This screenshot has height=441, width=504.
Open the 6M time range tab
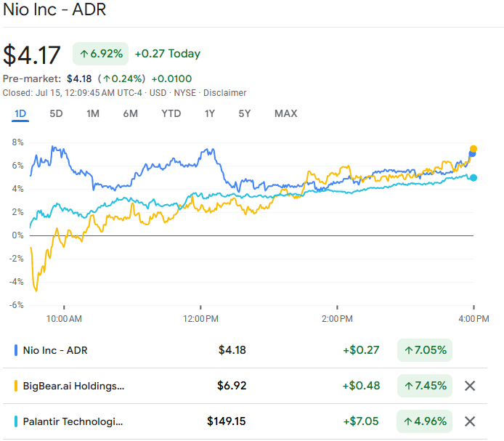click(x=130, y=113)
